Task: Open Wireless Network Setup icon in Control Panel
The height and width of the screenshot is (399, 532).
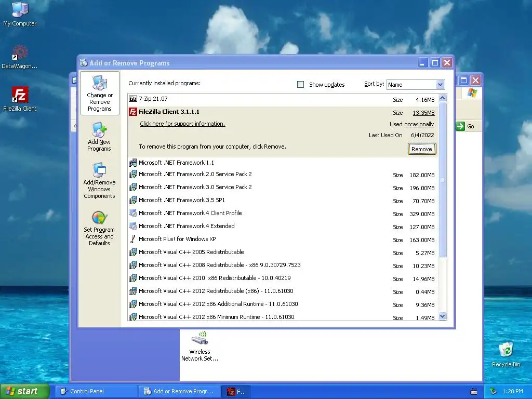Action: pos(199,346)
